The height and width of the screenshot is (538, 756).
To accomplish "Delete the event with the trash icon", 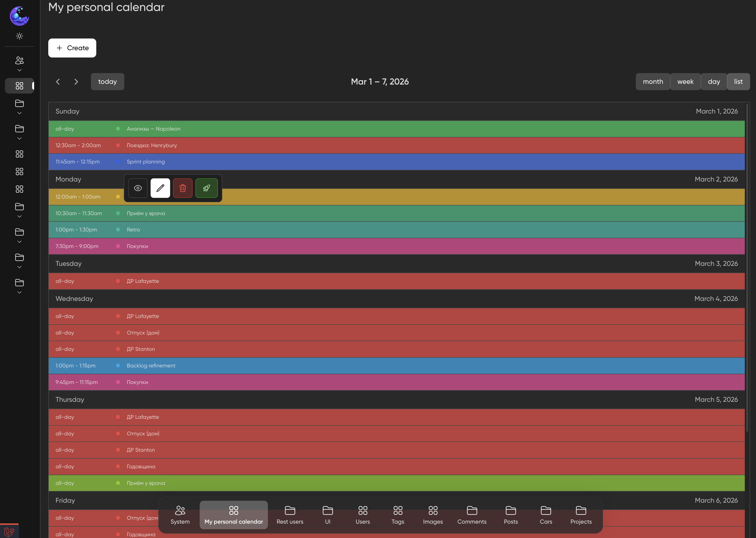I will (x=183, y=188).
